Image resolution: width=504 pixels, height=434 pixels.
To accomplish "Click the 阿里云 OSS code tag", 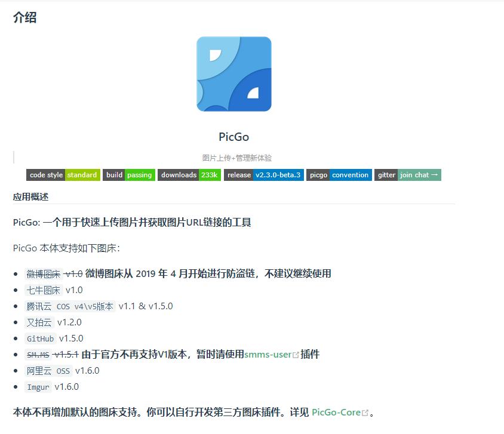I will click(48, 371).
